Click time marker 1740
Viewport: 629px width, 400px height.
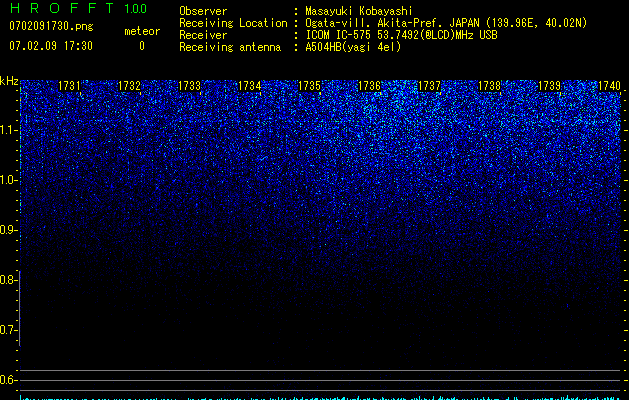point(609,86)
